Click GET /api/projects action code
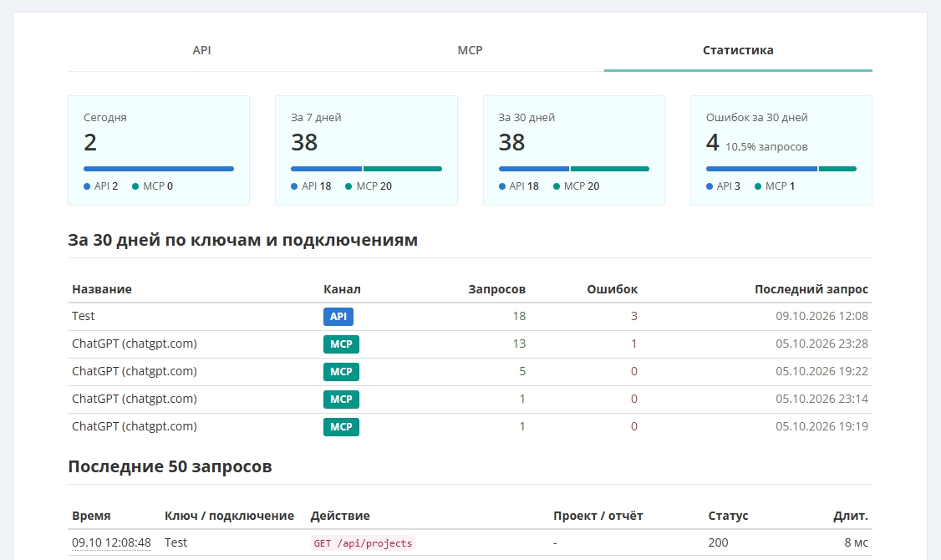This screenshot has width=941, height=560. [363, 542]
